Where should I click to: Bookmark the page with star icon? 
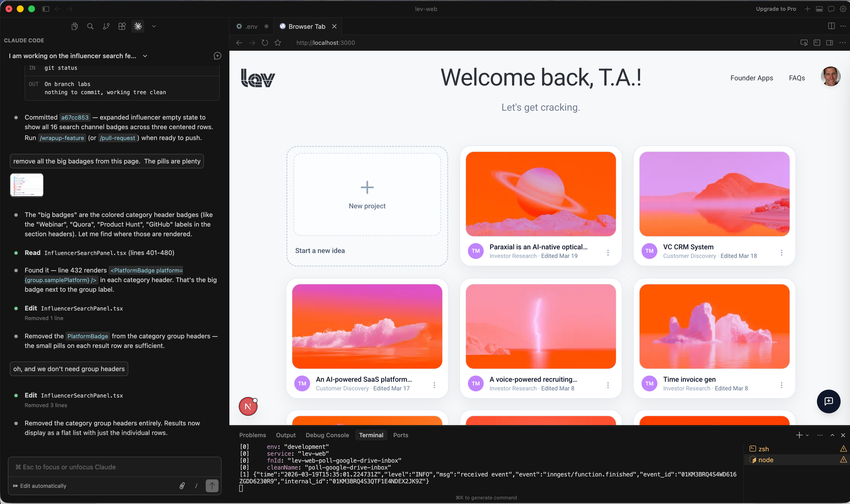(x=278, y=42)
